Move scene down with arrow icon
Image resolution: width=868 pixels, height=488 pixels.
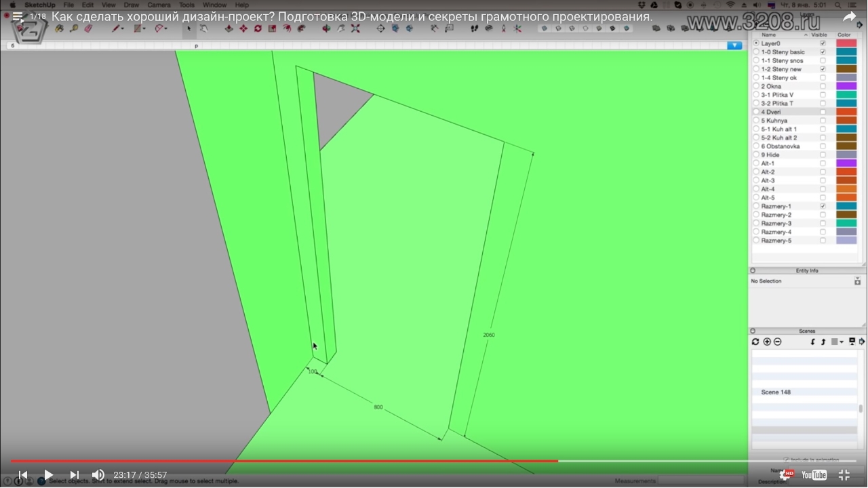click(x=813, y=342)
